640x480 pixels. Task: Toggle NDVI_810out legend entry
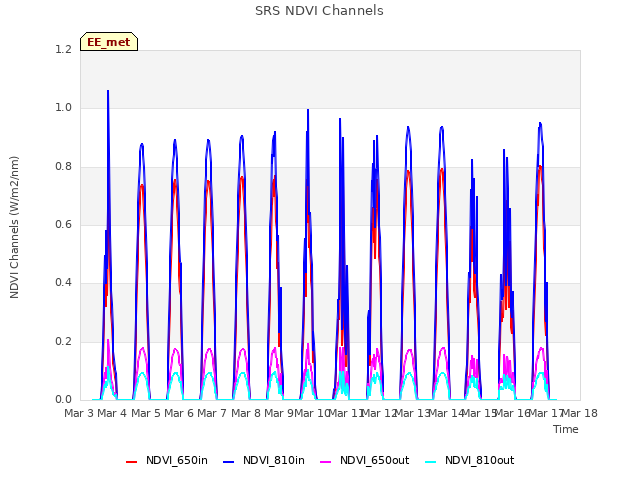pyautogui.click(x=469, y=461)
